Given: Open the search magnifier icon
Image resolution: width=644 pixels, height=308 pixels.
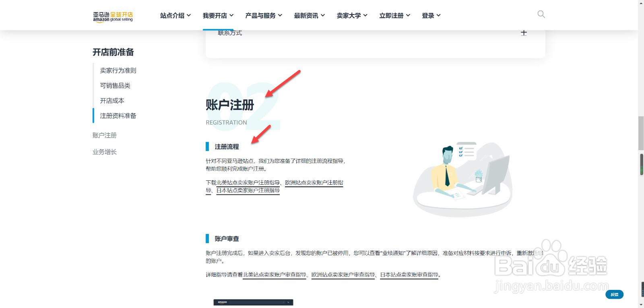Looking at the screenshot, I should pyautogui.click(x=541, y=14).
